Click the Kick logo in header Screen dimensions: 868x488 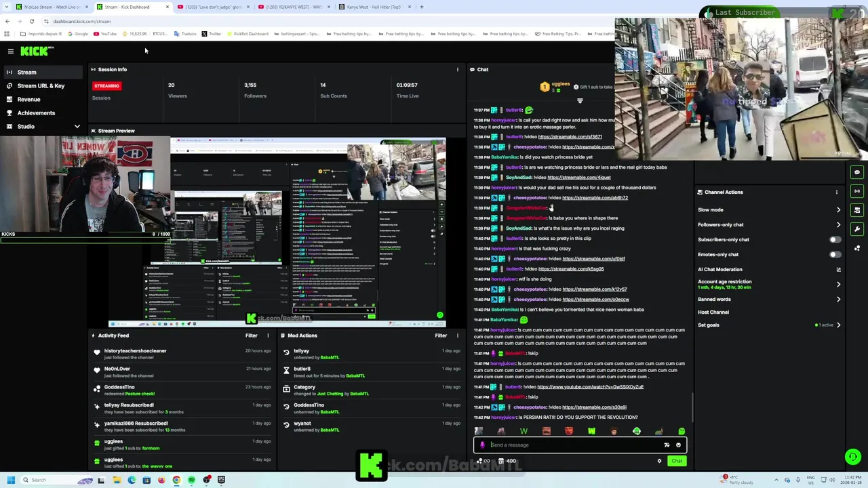(x=37, y=51)
